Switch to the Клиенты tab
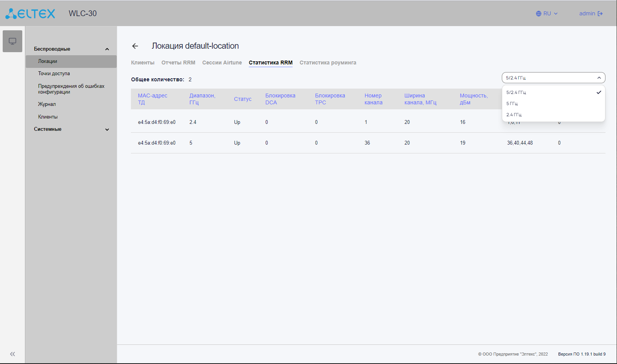 pyautogui.click(x=142, y=63)
